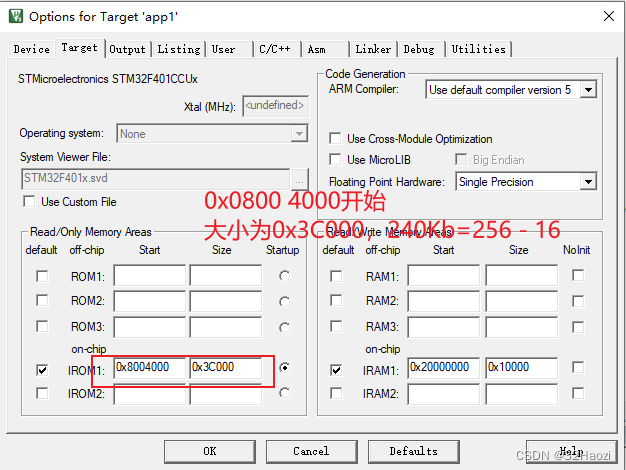Click the Keil app icon in title bar

click(14, 17)
